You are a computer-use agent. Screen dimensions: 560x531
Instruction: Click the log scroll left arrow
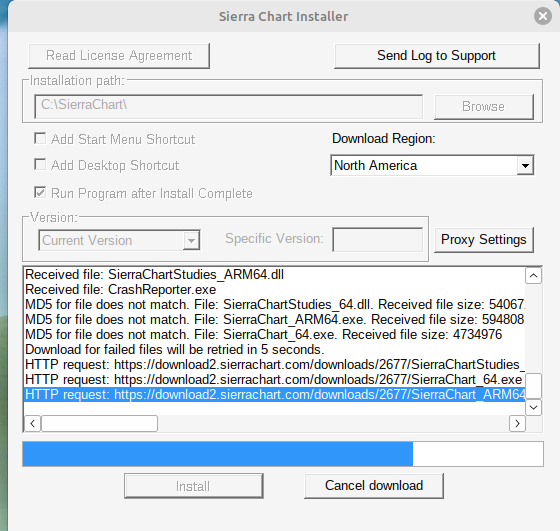pos(32,424)
